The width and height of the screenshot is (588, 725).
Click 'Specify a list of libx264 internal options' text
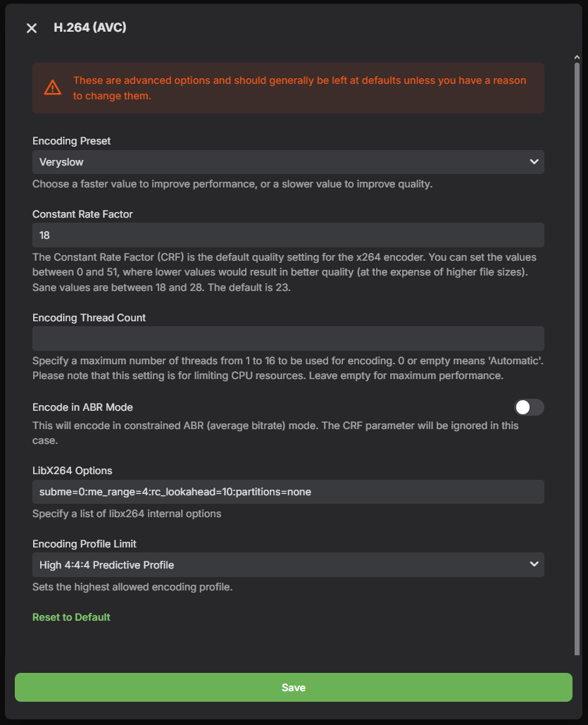click(x=127, y=514)
